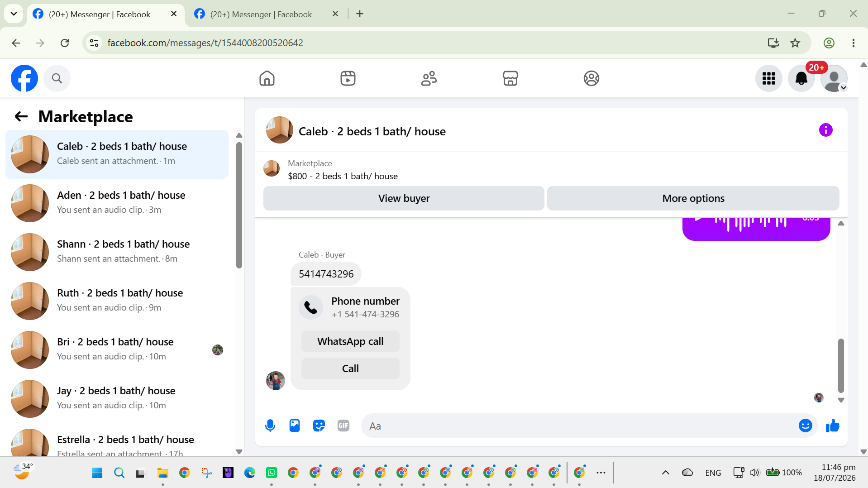
Task: Go to the Home feed icon
Action: coord(267,78)
